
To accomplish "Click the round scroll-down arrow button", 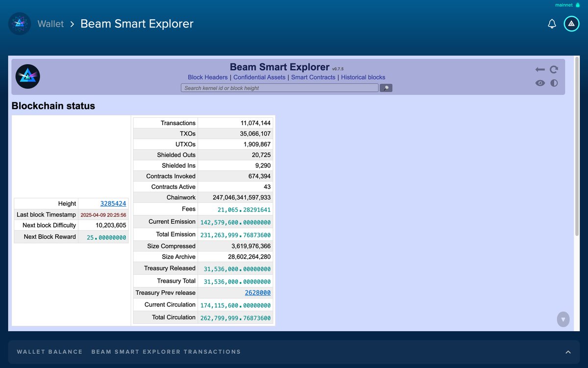I will coord(563,319).
